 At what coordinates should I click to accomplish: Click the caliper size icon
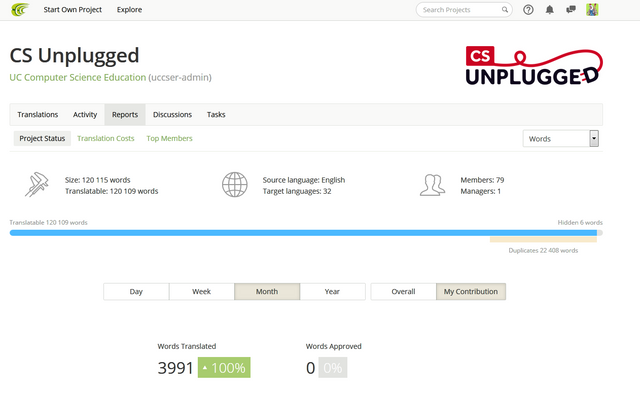coord(37,184)
